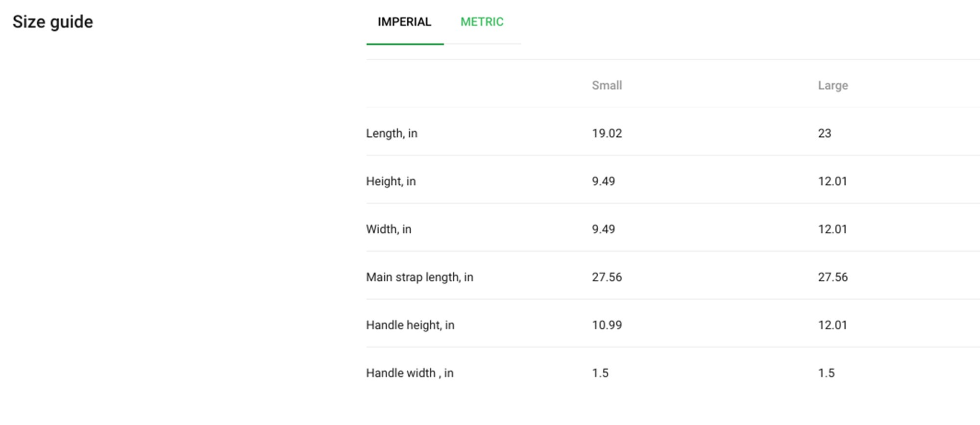
Task: Select the IMPERIAL tab
Action: [x=404, y=22]
